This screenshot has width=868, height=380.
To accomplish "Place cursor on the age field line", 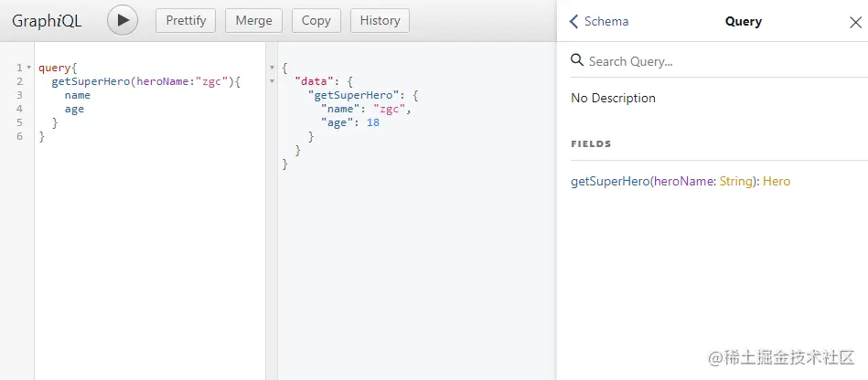I will [74, 109].
